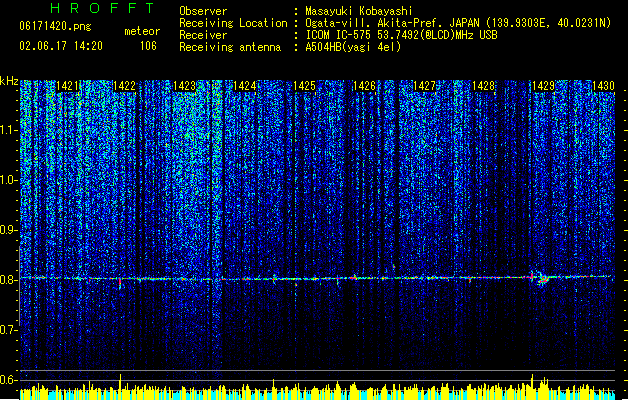Viewport: 629px width, 400px height.
Task: Click the Receiver field label
Action: pyautogui.click(x=203, y=35)
